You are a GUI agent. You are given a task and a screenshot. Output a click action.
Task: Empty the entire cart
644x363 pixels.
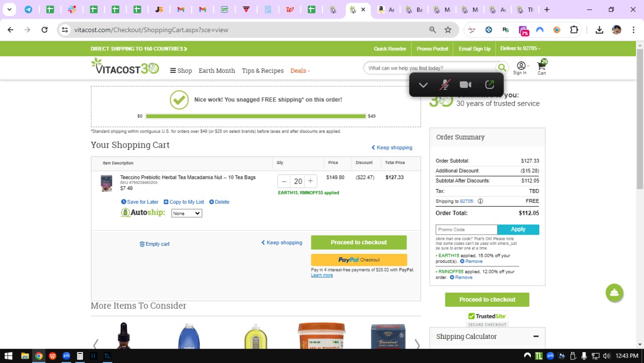point(154,244)
